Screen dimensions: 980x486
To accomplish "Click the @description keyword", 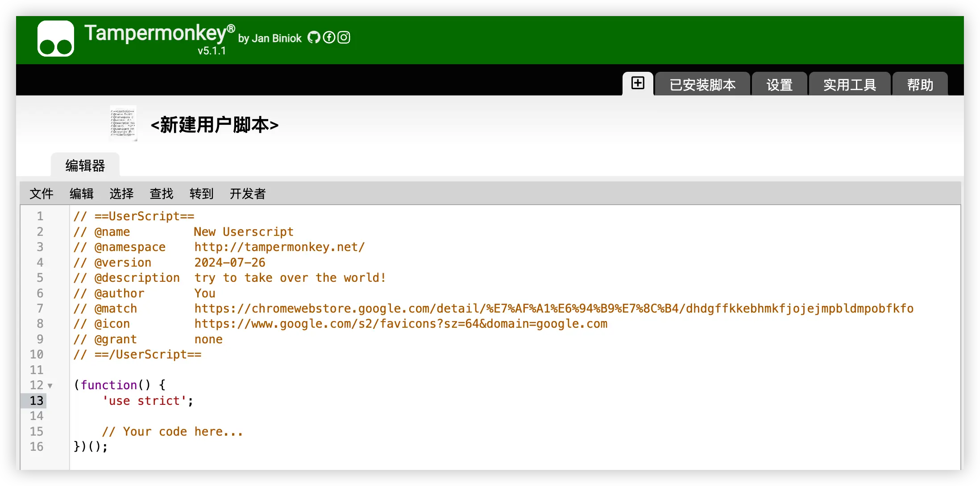I will [x=137, y=278].
